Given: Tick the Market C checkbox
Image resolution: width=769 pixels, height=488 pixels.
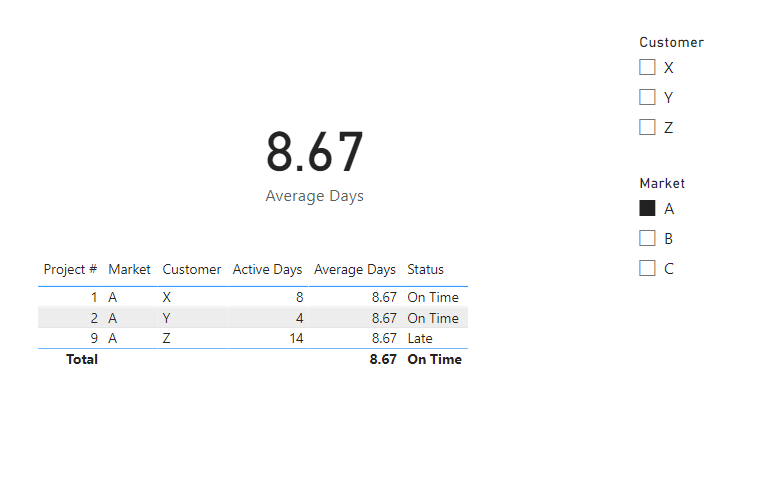Looking at the screenshot, I should click(647, 268).
